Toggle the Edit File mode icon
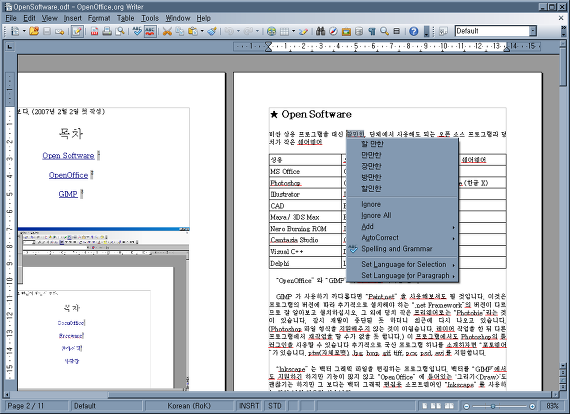Screen dimensions: 570x414 (x=77, y=32)
